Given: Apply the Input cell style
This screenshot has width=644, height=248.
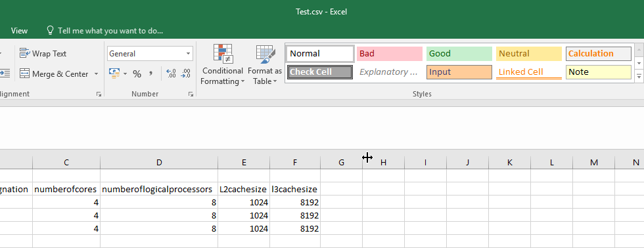Looking at the screenshot, I should point(459,72).
